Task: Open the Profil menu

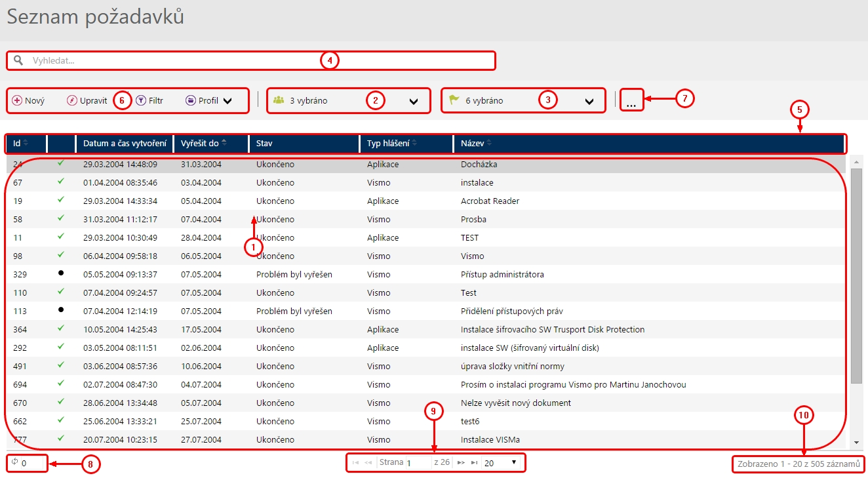Action: pos(202,101)
